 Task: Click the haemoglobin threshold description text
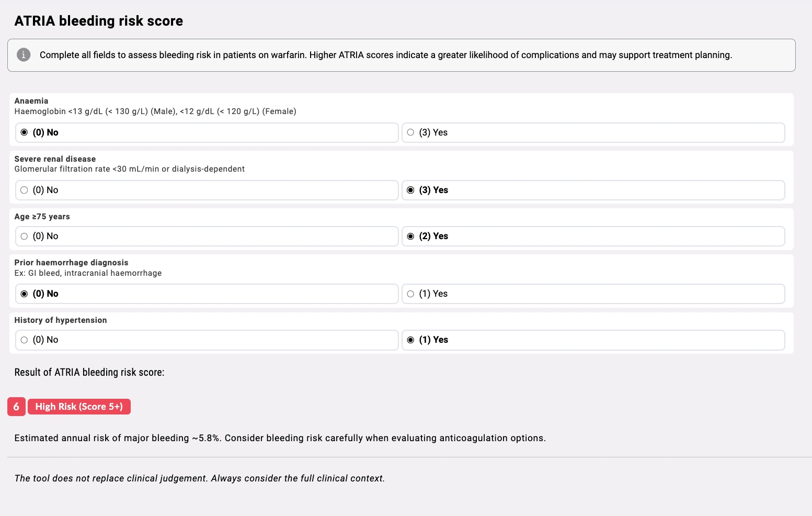(x=155, y=111)
